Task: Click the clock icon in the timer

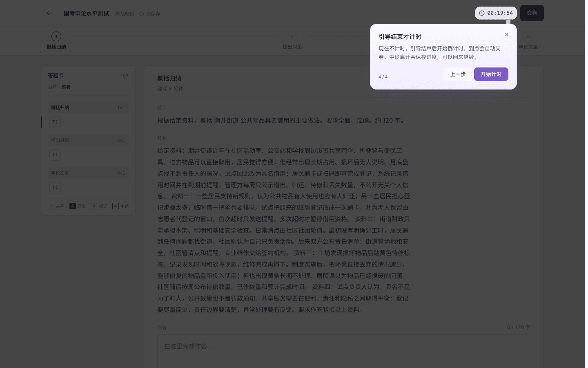Action: tap(482, 13)
